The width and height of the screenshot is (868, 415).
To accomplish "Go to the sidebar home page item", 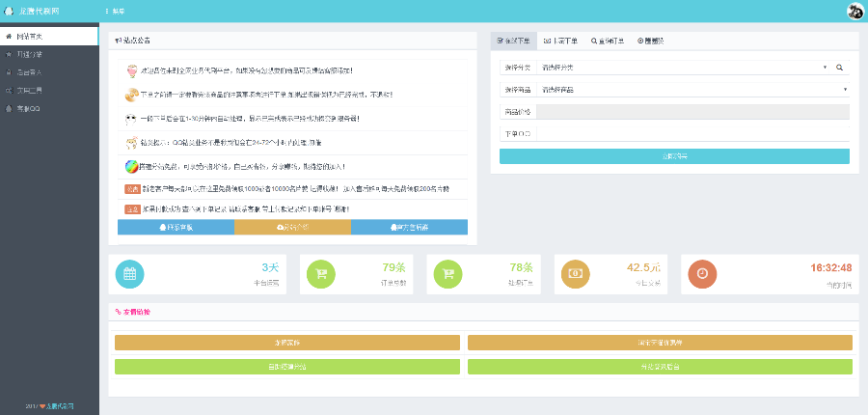I will [49, 36].
